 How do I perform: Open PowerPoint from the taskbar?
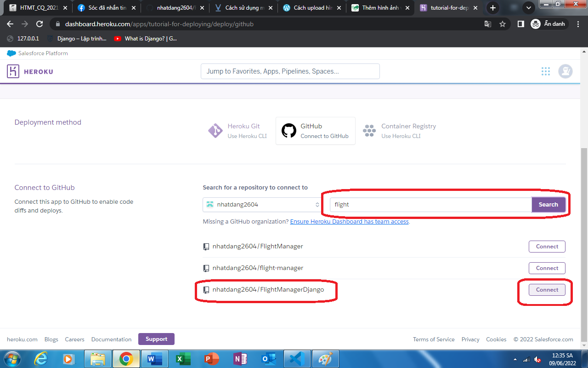[x=212, y=359]
